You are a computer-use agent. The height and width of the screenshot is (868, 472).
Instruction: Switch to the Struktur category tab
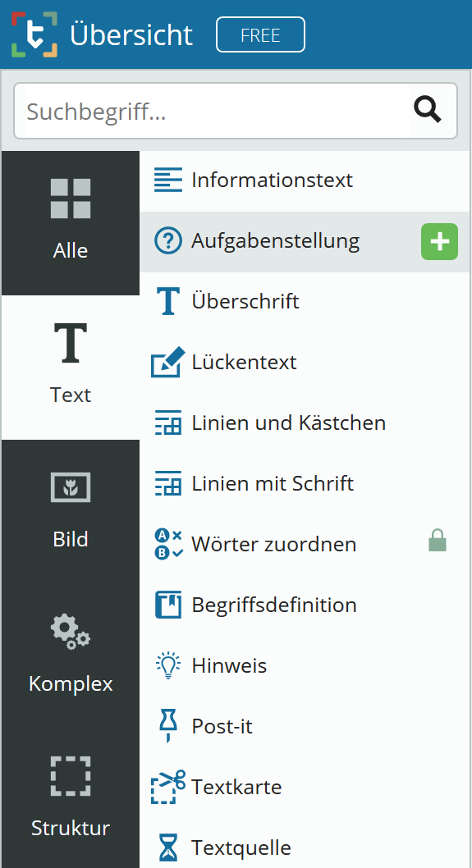[x=71, y=797]
